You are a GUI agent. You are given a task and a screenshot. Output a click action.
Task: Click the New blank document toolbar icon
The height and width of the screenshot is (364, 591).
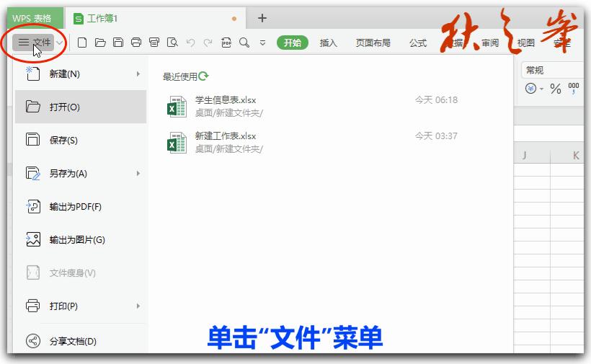pyautogui.click(x=81, y=43)
